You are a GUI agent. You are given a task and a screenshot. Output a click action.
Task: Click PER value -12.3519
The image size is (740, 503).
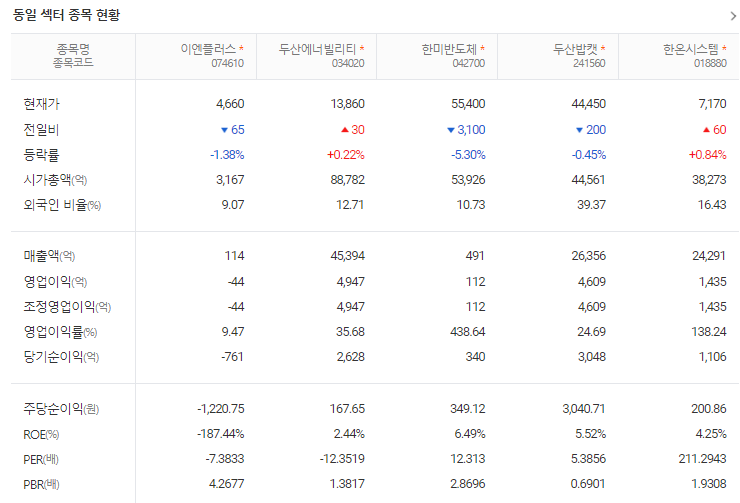click(x=342, y=459)
